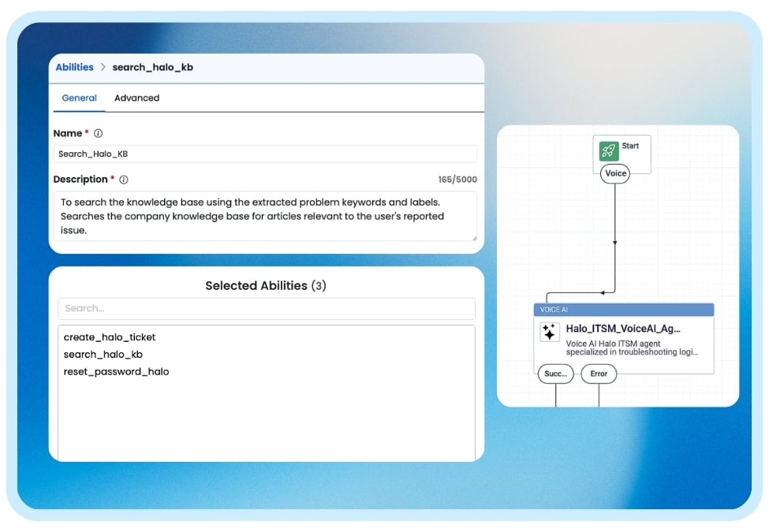This screenshot has height=532, width=769.
Task: Click the green rocket Start node icon
Action: click(x=608, y=151)
